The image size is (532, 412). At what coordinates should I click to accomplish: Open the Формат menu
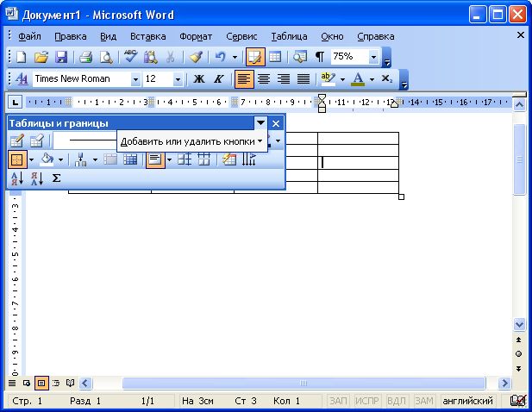coord(196,36)
